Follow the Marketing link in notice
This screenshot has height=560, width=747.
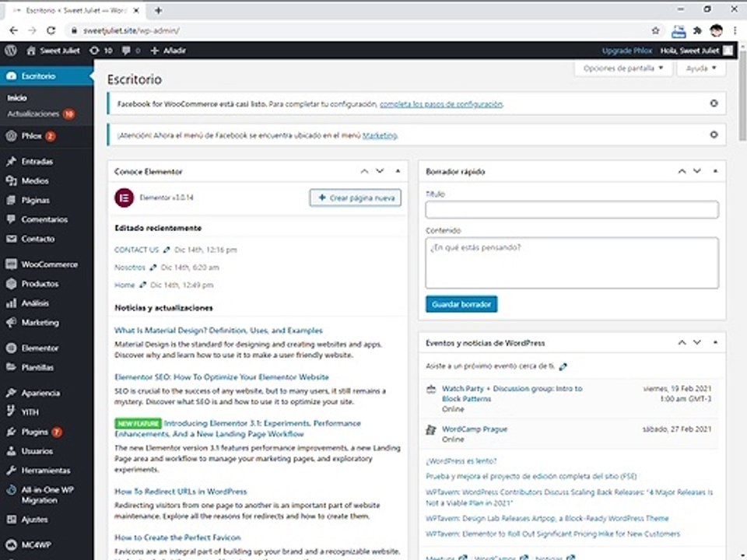pyautogui.click(x=380, y=135)
